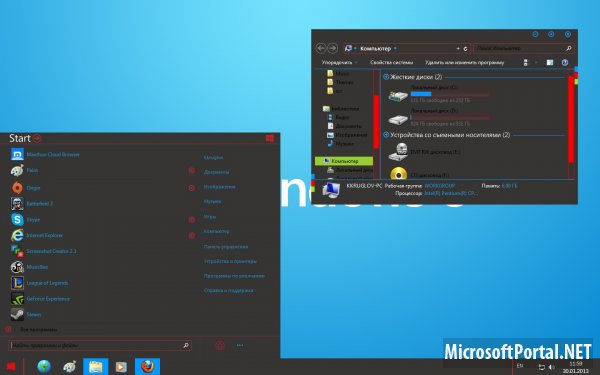Image resolution: width=600 pixels, height=375 pixels.
Task: Open GeForce Experience from Start menu
Action: (40, 298)
